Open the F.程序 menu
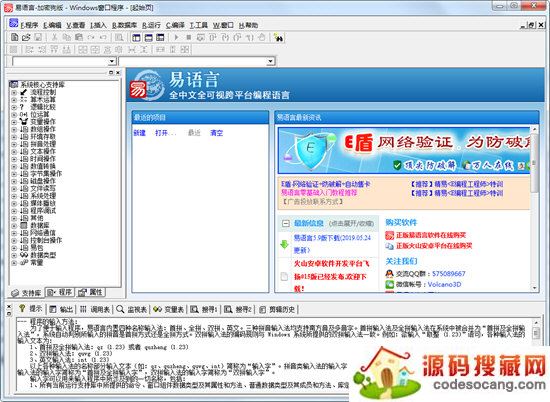Screen dimensions: 550x402 click(29, 25)
